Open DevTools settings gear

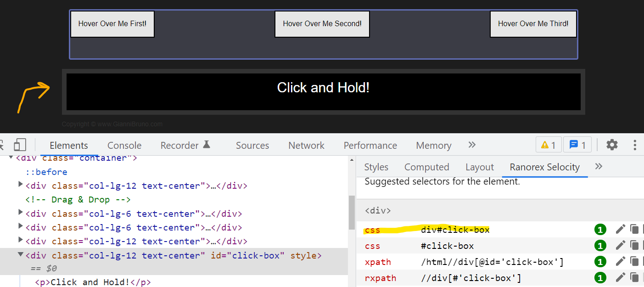click(x=612, y=145)
